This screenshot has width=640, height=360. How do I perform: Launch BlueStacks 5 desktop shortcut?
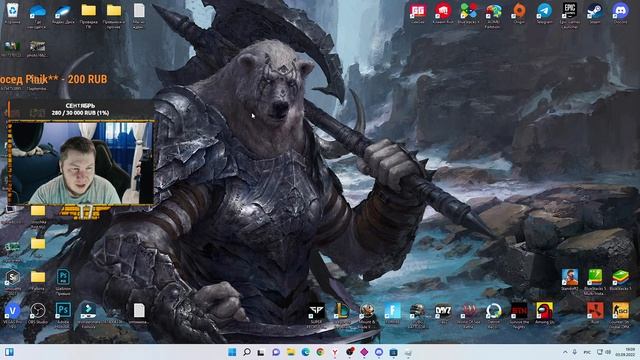[x=620, y=278]
